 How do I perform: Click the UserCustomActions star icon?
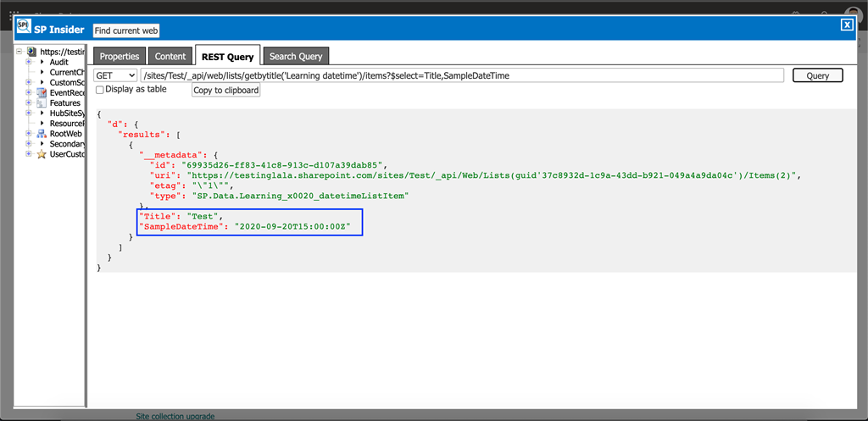coord(41,154)
